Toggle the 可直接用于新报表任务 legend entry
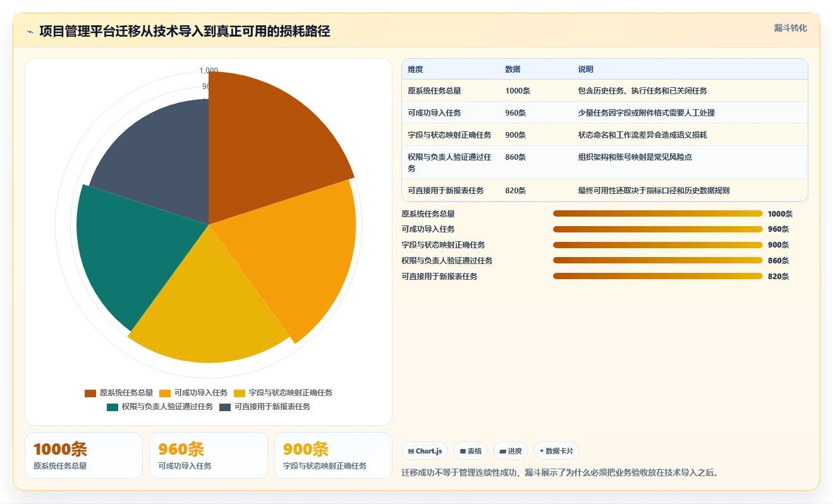 point(265,407)
